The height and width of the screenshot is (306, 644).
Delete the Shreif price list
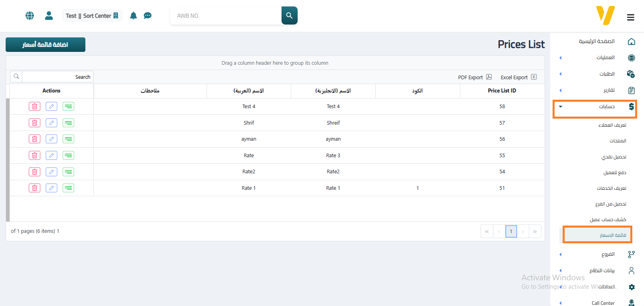coord(35,123)
